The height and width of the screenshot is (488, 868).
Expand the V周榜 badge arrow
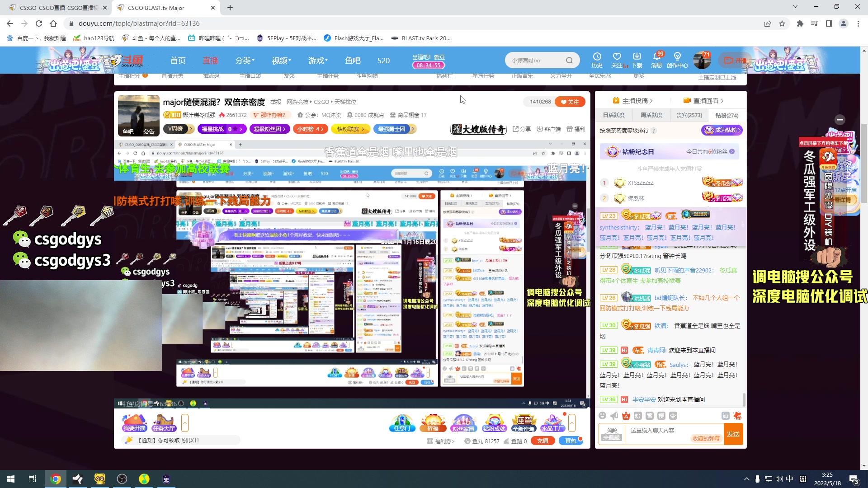click(x=191, y=129)
